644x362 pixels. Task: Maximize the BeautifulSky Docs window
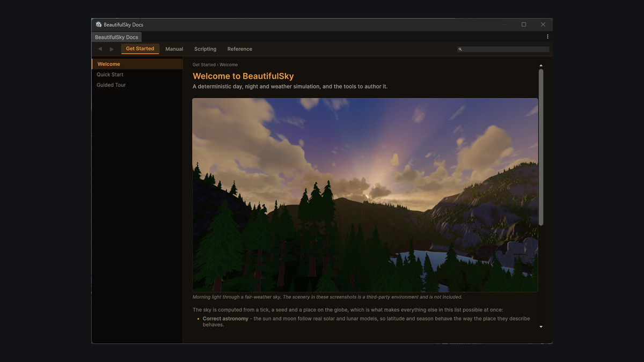[x=524, y=25]
